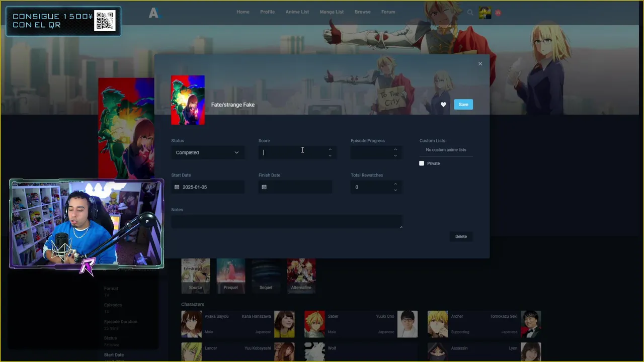Decrease the Score value arrow
The height and width of the screenshot is (362, 644).
330,155
